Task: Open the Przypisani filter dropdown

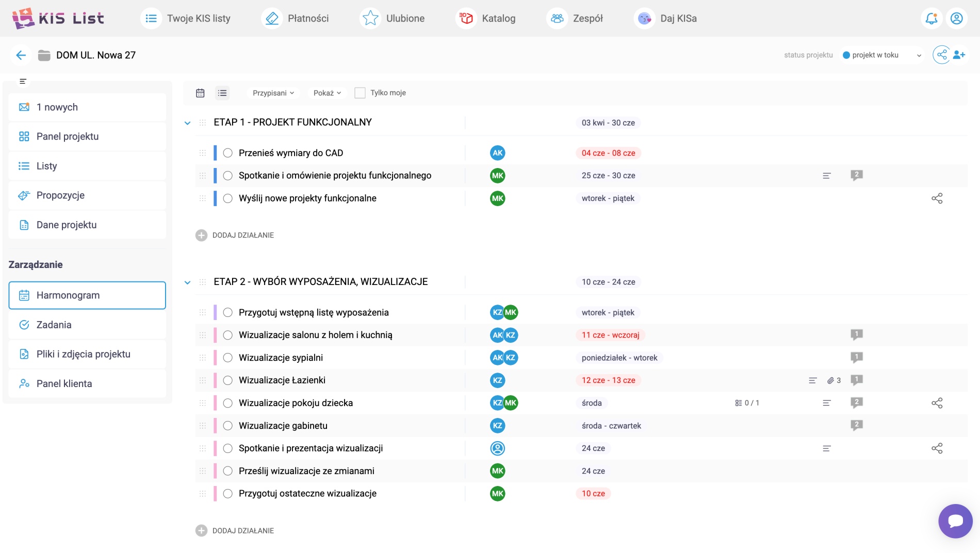Action: tap(273, 93)
